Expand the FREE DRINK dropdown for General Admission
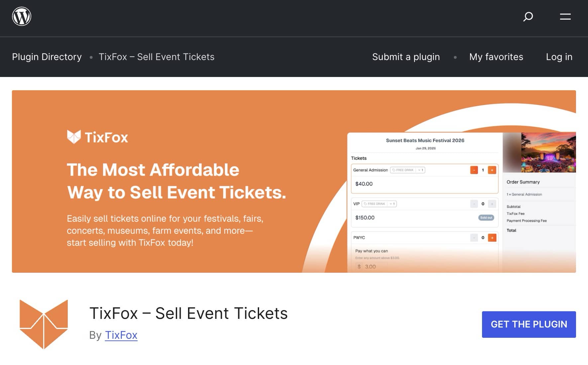The width and height of the screenshot is (588, 365). click(x=419, y=170)
